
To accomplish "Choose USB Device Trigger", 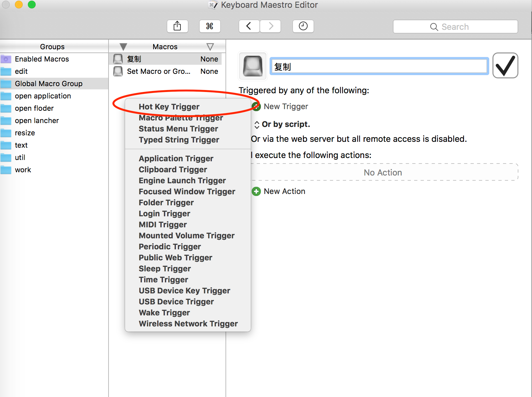I will coord(188,301).
